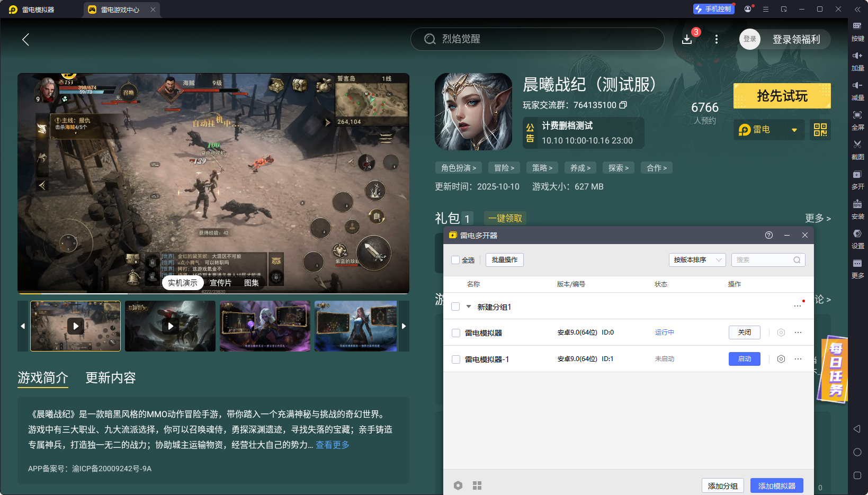
Task: Open 更多 tools in the sidebar
Action: click(857, 268)
